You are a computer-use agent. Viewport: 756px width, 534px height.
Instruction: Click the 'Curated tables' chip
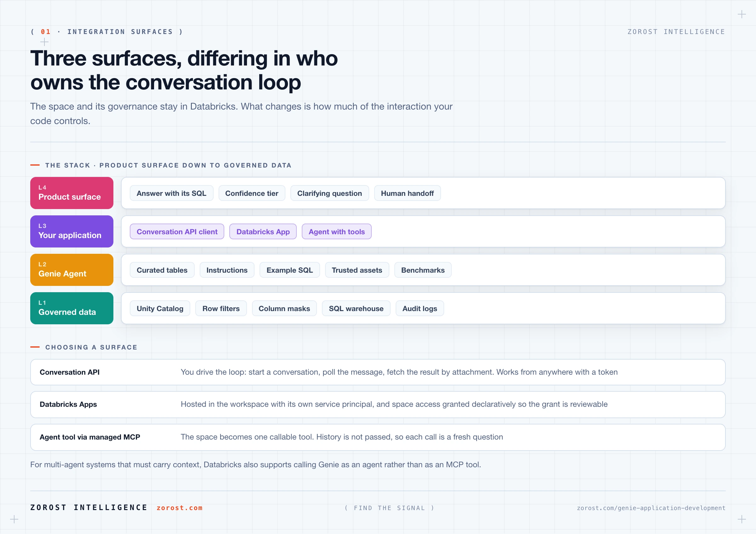pyautogui.click(x=162, y=270)
